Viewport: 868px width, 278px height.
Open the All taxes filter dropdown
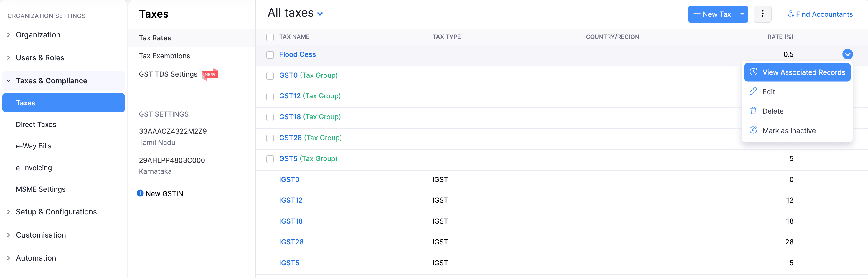(x=320, y=14)
